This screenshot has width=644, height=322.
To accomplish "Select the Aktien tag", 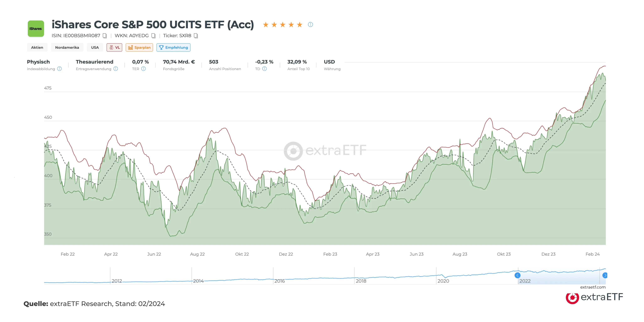I will (x=37, y=48).
